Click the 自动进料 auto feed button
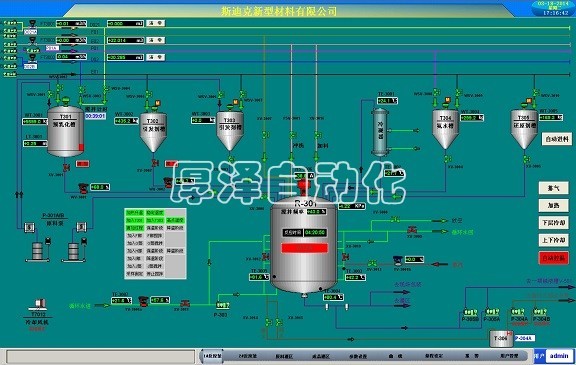Image resolution: width=576 pixels, height=365 pixels. tap(557, 139)
